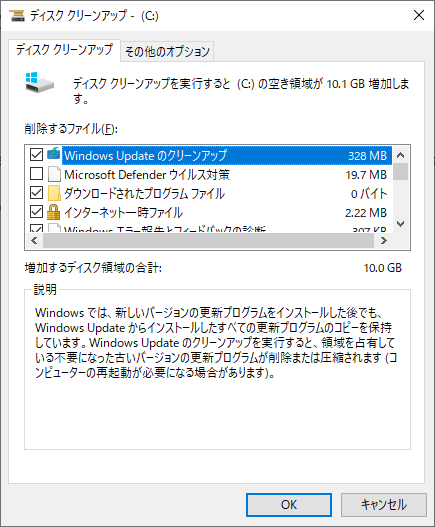Click the horizontal scrollbar left arrow

click(x=34, y=241)
